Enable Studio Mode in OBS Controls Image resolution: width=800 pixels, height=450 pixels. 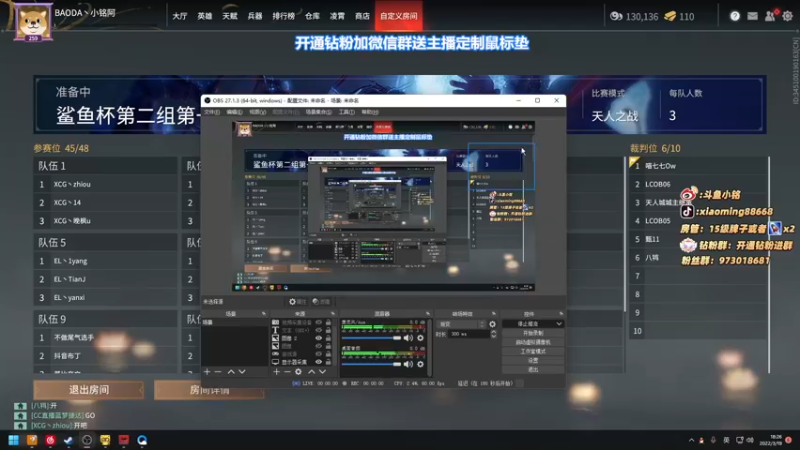[x=533, y=352]
